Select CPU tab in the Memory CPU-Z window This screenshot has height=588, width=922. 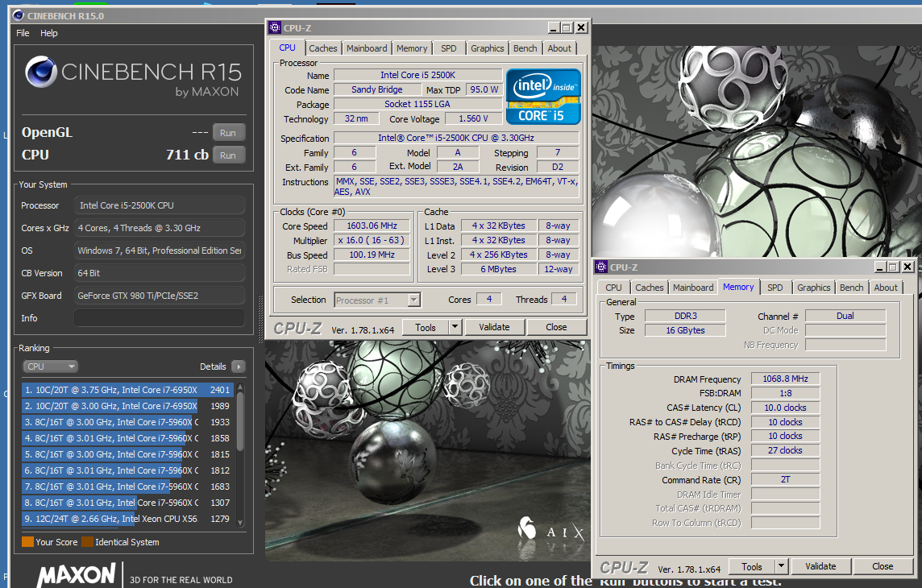click(x=613, y=288)
